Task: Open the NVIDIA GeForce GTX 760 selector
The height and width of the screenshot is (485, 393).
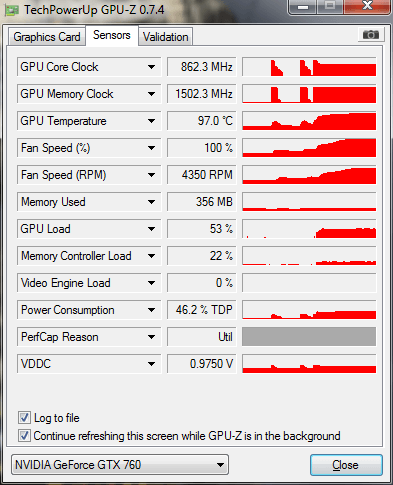Action: coord(120,464)
